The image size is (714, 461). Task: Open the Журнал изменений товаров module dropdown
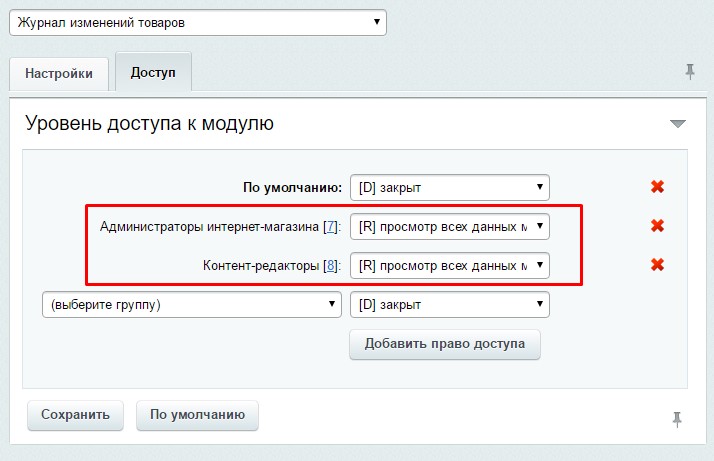click(197, 22)
